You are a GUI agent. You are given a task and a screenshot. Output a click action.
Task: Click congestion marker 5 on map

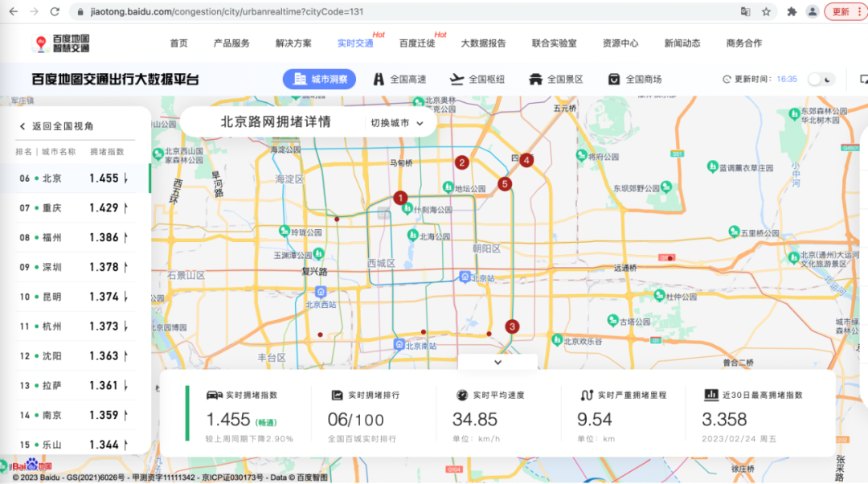point(504,184)
